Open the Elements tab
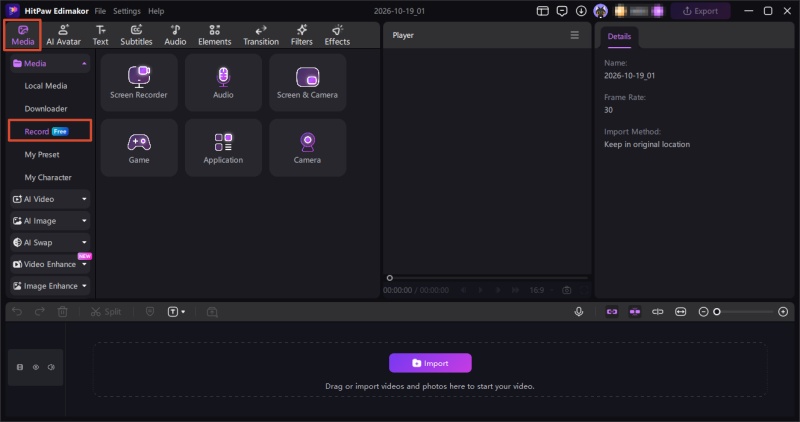 214,35
